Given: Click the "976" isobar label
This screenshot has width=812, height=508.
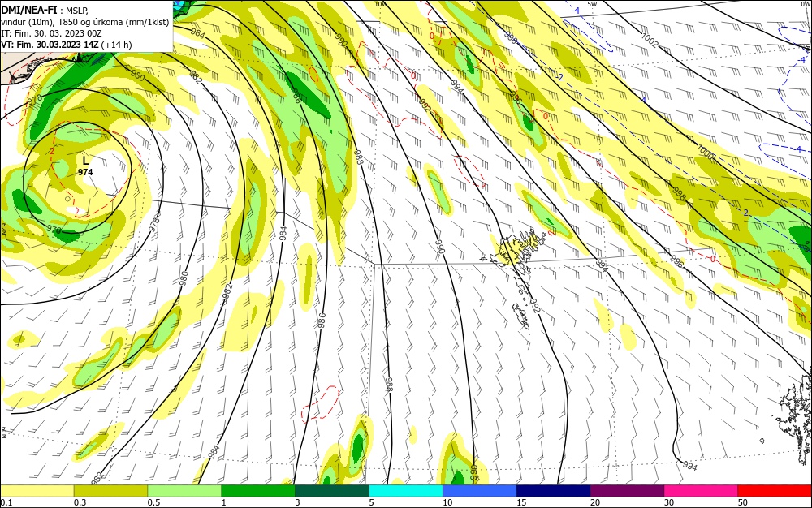Looking at the screenshot, I should [54, 230].
